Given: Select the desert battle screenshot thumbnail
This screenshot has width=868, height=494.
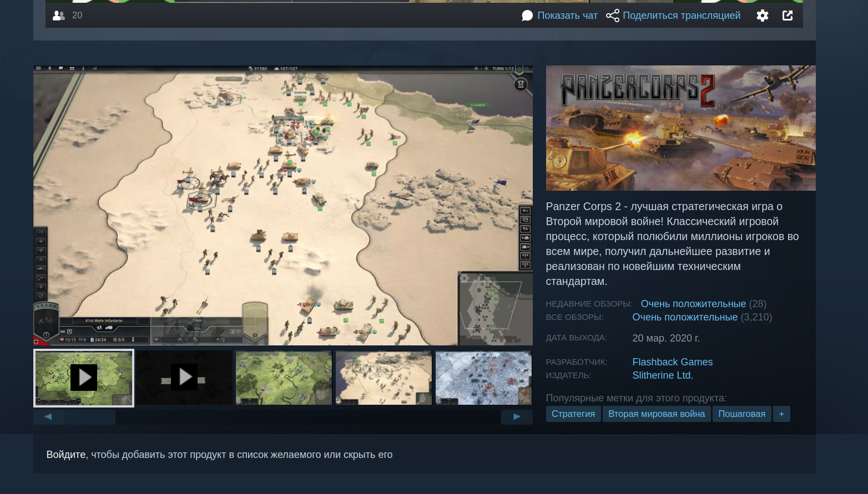Looking at the screenshot, I should (383, 378).
